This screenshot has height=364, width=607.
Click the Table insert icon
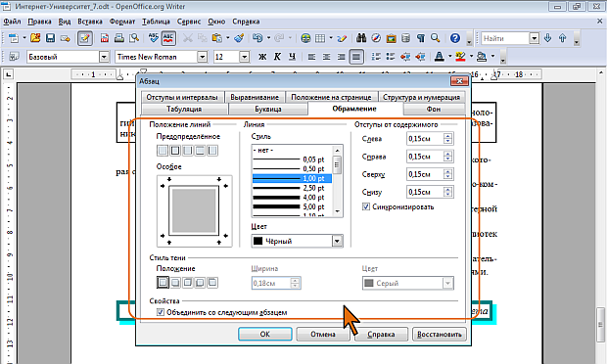point(320,38)
